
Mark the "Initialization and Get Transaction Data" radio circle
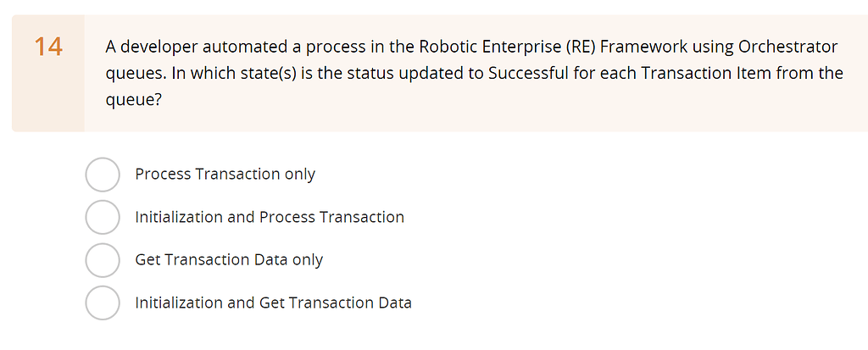[103, 303]
